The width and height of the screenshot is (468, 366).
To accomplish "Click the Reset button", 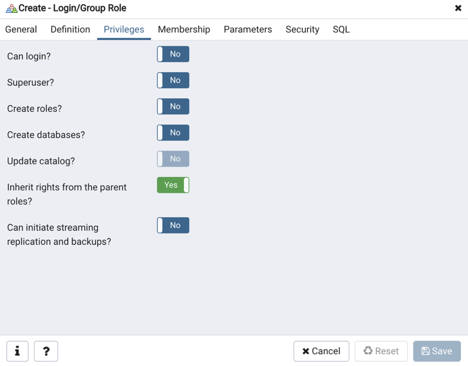I will coord(381,351).
